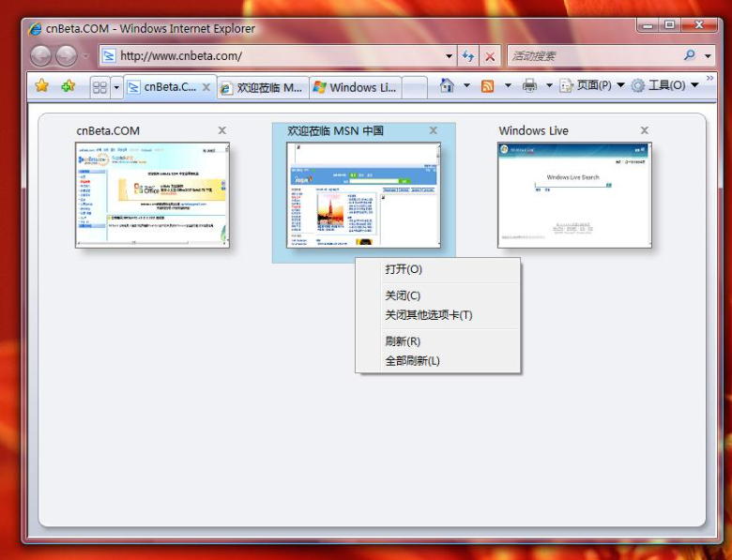Image resolution: width=732 pixels, height=560 pixels.
Task: Click the RSS feeds icon
Action: click(487, 86)
